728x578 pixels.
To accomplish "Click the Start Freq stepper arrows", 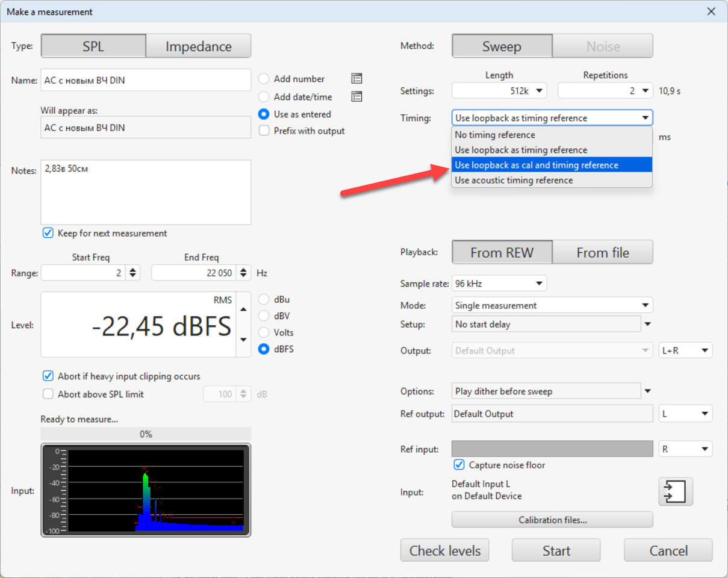I will (134, 273).
